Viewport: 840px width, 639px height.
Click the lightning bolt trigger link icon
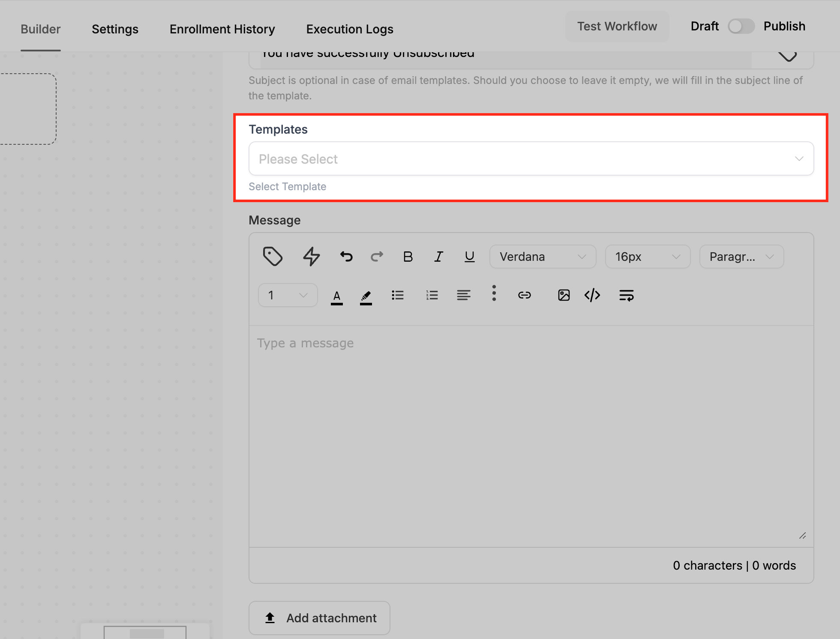[x=311, y=256]
